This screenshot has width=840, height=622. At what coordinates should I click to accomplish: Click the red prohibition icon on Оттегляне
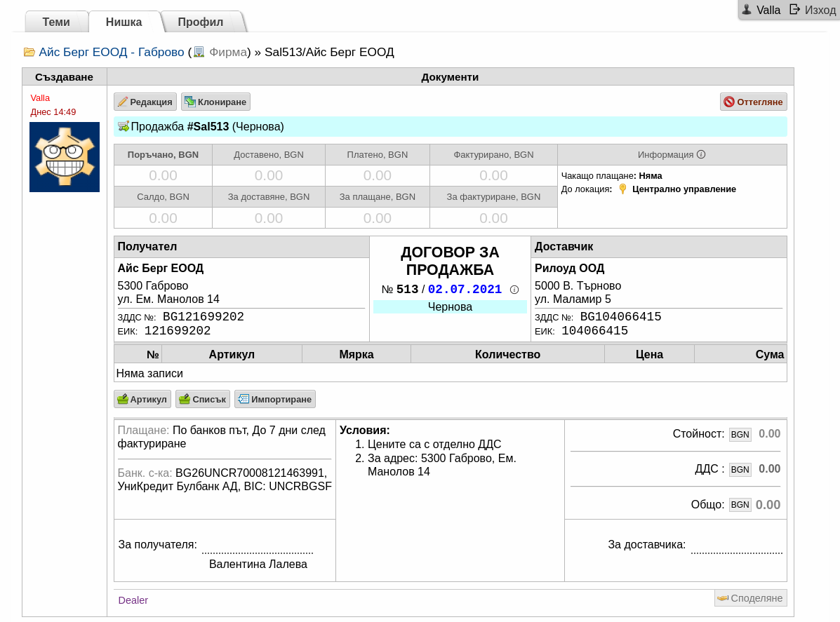729,102
